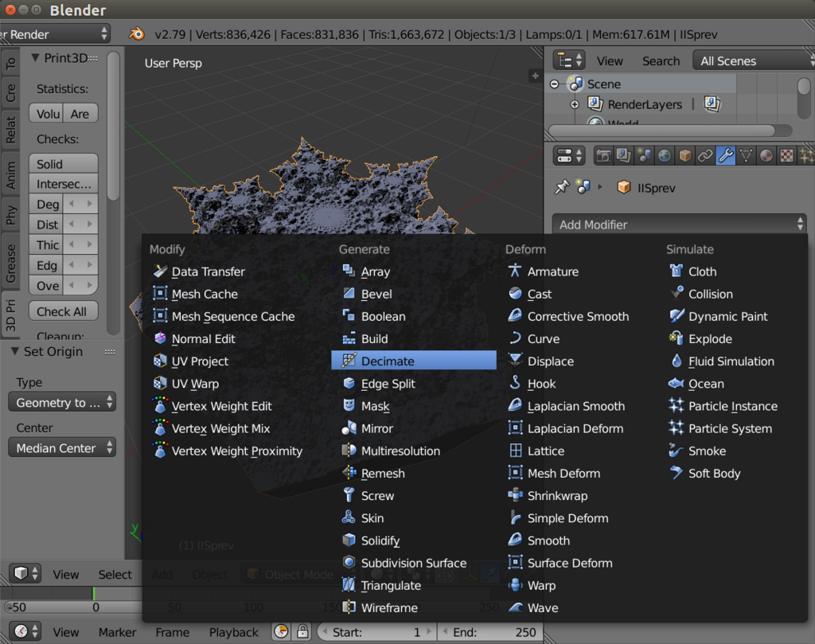The image size is (815, 644).
Task: Open the Geometry to origin Type dropdown
Action: point(62,402)
